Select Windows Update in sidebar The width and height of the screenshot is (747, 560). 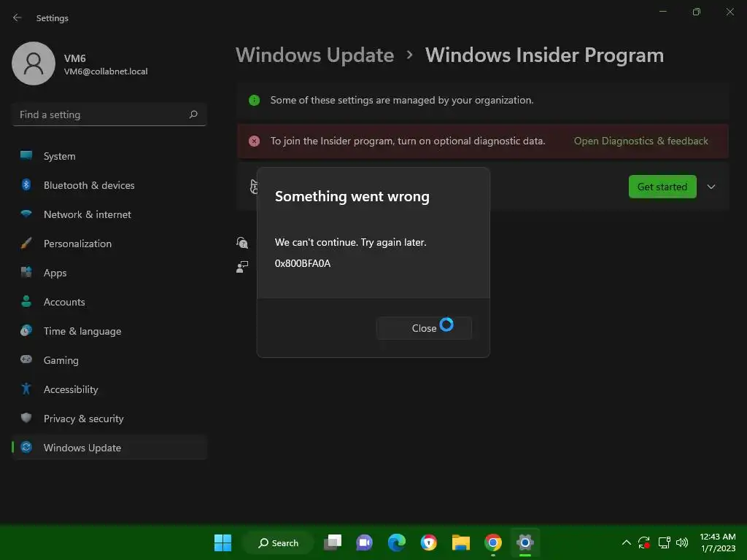click(x=109, y=448)
